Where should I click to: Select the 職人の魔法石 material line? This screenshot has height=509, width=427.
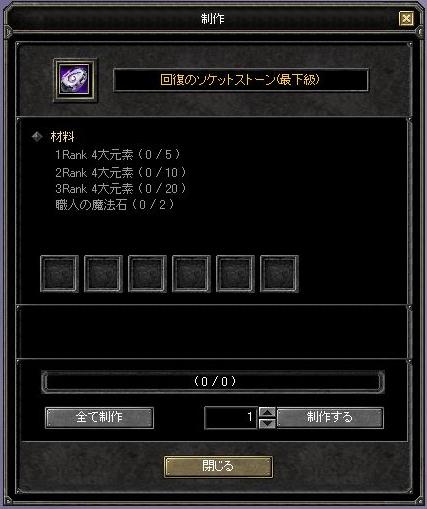115,205
